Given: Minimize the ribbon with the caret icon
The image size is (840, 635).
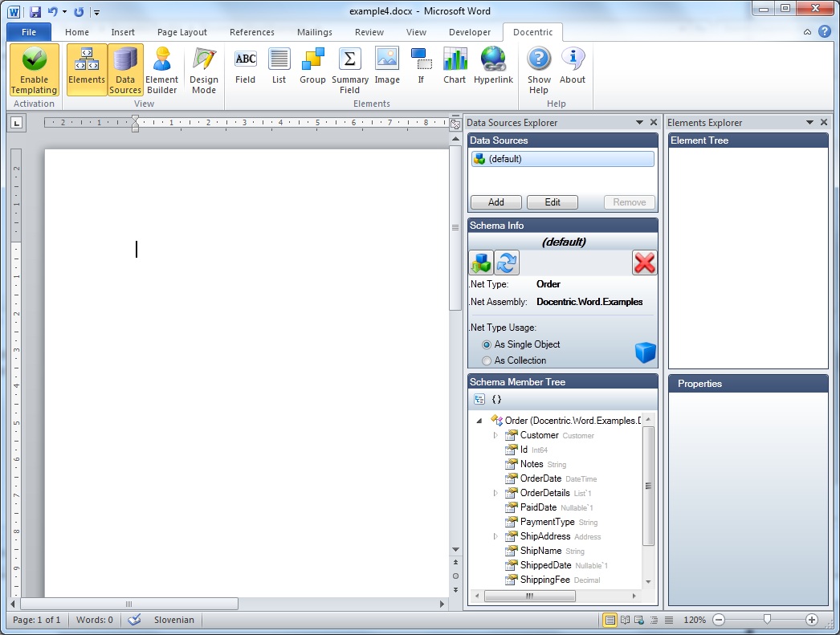Looking at the screenshot, I should [807, 32].
